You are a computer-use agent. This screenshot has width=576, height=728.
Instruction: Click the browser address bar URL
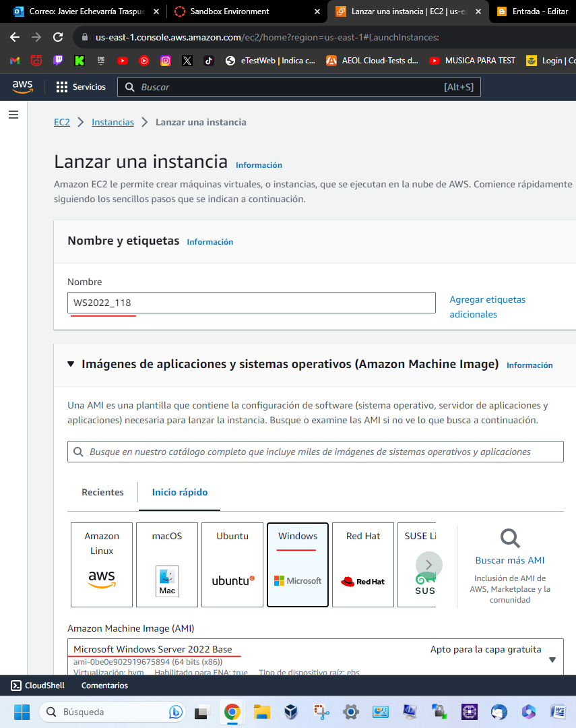[267, 37]
